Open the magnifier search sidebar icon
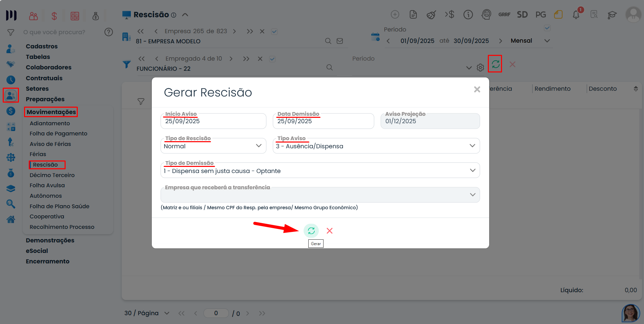The height and width of the screenshot is (324, 644). click(x=11, y=204)
